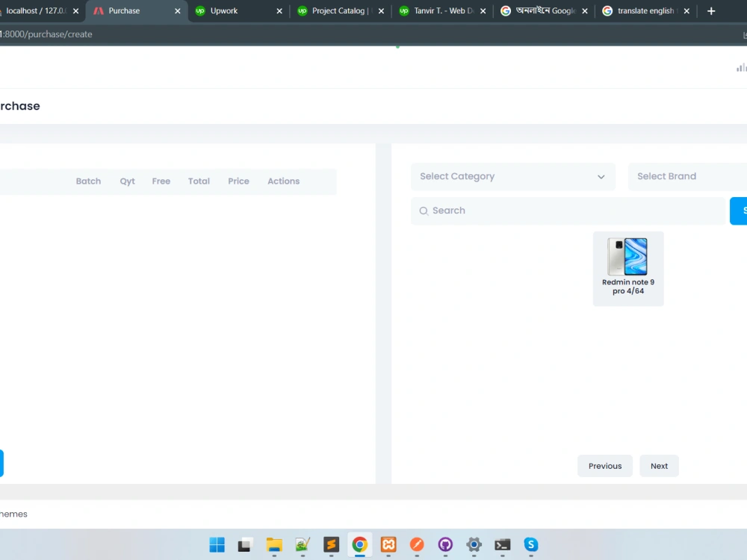The width and height of the screenshot is (747, 560).
Task: Focus the product Search field
Action: [568, 211]
